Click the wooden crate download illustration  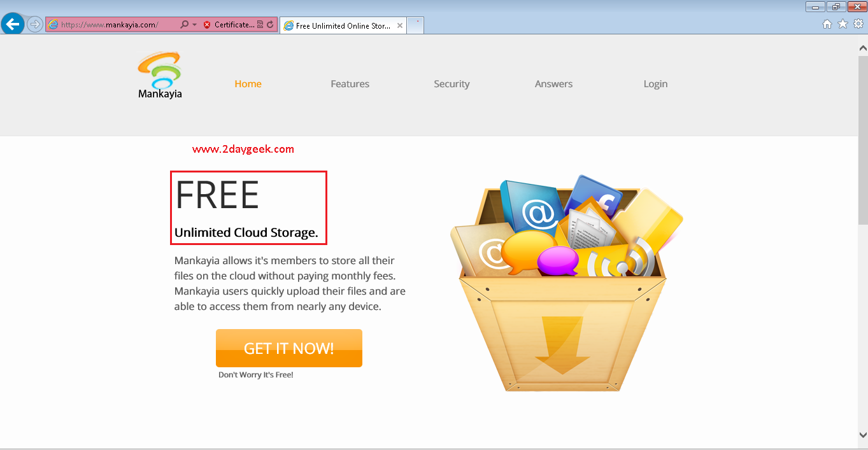[x=566, y=283]
